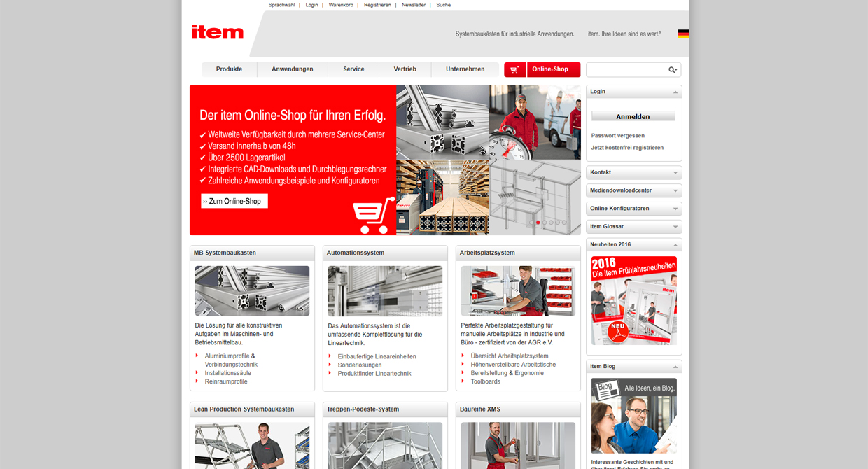Expand the item Glossar panel
The height and width of the screenshot is (469, 868).
pyautogui.click(x=675, y=227)
